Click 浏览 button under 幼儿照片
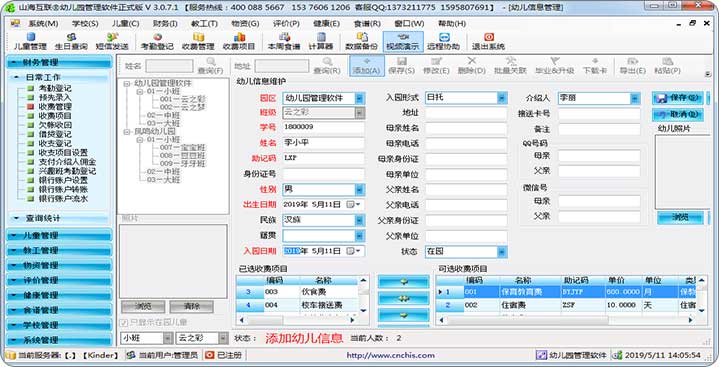This screenshot has width=719, height=367. (680, 217)
